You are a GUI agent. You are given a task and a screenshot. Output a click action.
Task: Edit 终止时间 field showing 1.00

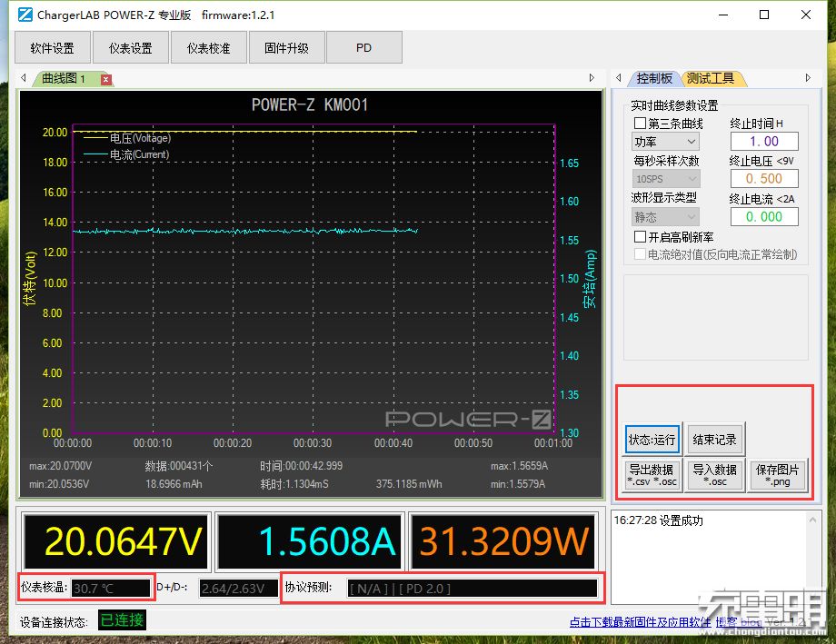click(x=764, y=142)
